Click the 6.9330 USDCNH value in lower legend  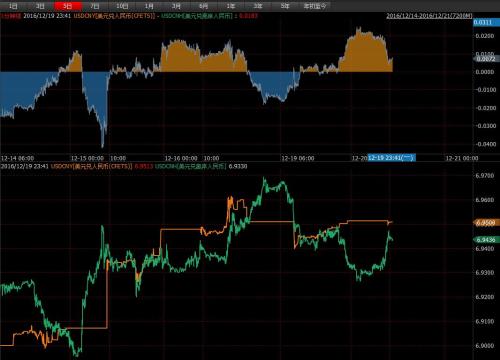238,166
